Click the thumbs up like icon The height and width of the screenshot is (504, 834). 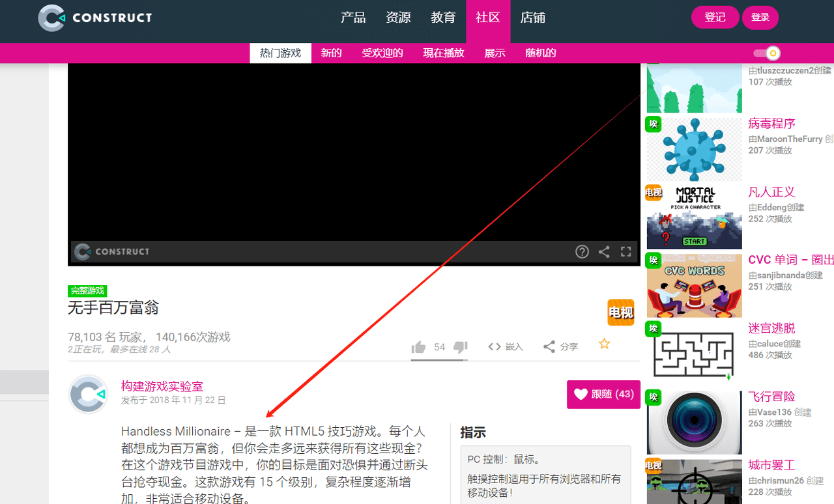tap(418, 347)
